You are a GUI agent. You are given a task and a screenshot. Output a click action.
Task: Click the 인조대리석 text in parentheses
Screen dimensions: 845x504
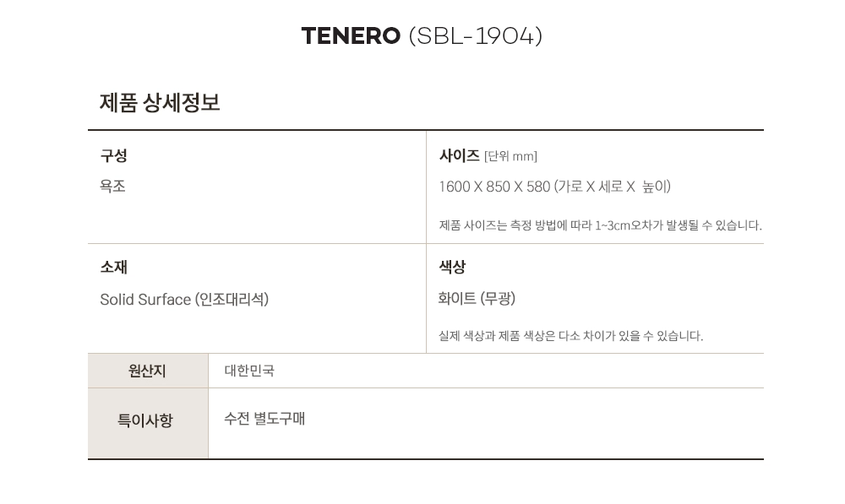point(232,300)
